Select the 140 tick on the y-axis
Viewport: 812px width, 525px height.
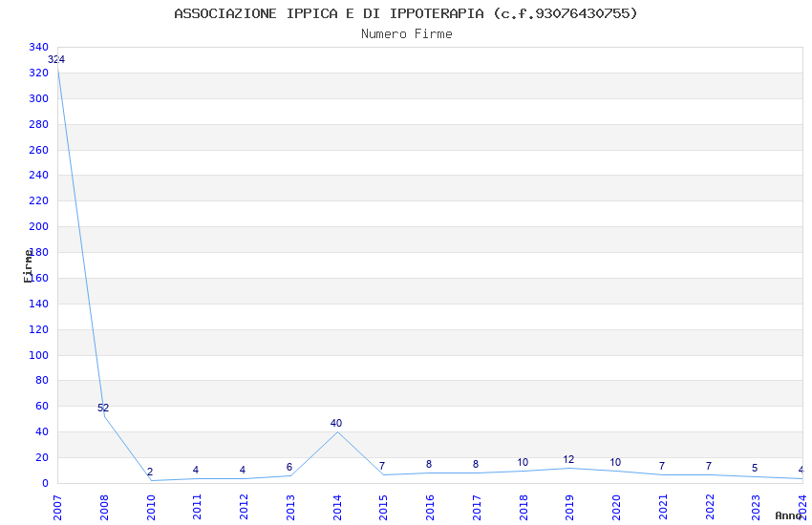pyautogui.click(x=38, y=304)
